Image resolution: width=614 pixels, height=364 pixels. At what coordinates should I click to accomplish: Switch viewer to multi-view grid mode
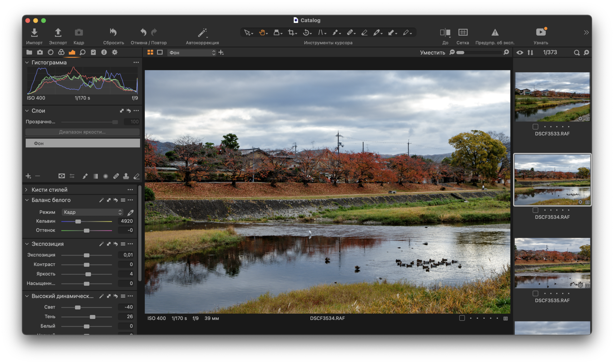tap(150, 52)
